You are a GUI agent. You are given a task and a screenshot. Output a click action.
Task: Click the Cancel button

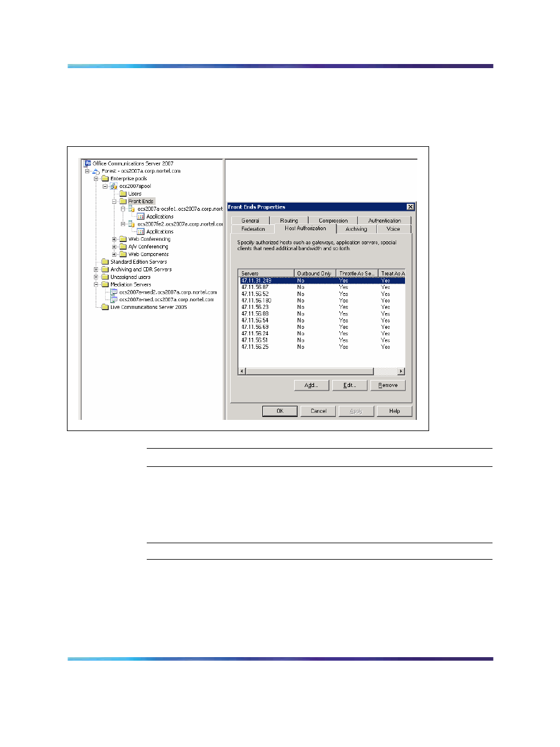point(318,411)
